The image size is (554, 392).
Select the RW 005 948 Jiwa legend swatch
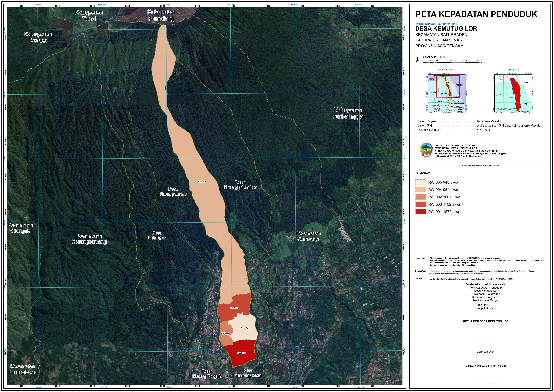tap(421, 182)
